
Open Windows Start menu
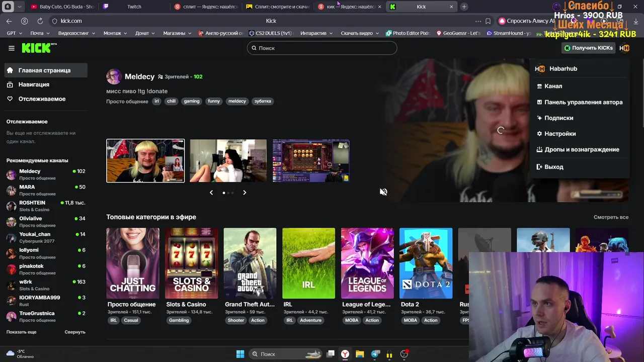pos(240,354)
